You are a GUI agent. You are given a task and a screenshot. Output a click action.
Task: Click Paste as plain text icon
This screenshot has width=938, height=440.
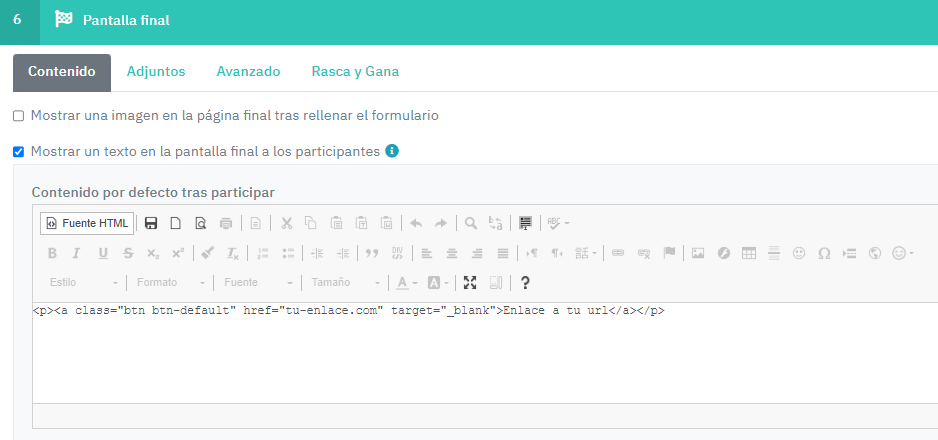click(361, 223)
